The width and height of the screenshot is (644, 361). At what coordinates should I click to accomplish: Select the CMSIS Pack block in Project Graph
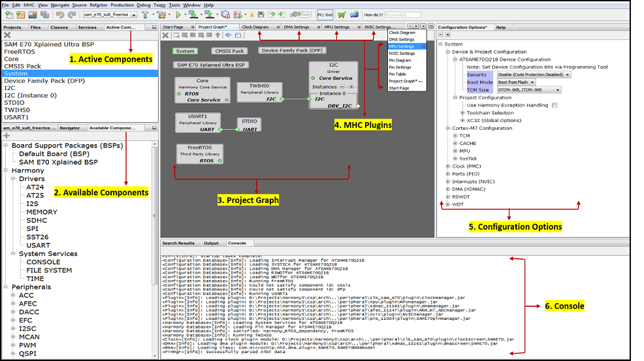(229, 51)
